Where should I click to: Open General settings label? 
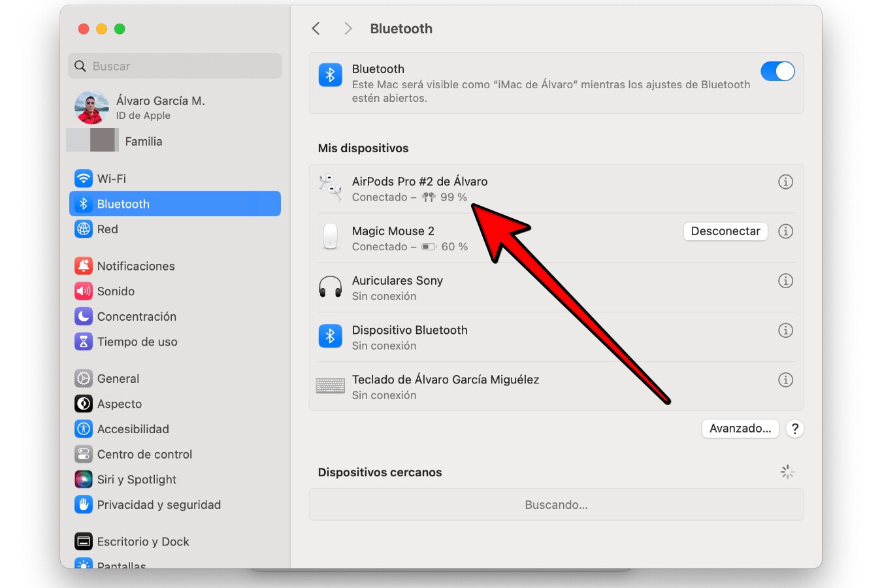(x=118, y=379)
